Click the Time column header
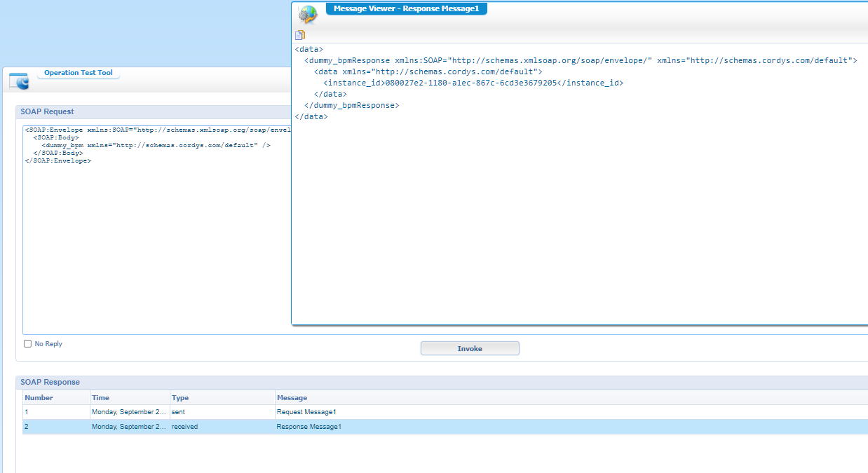Screen dimensions: 868x473 pos(100,397)
